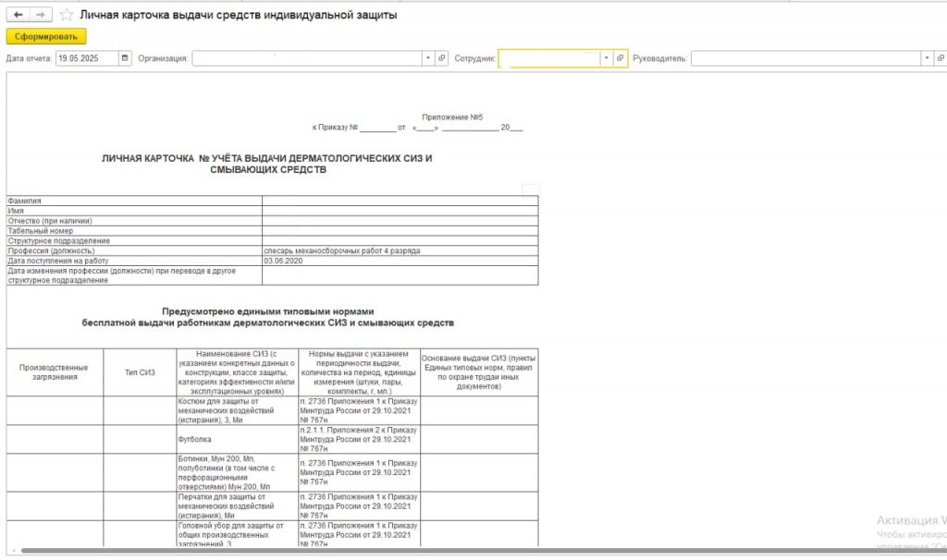Click into the Руководитель input field

point(806,58)
